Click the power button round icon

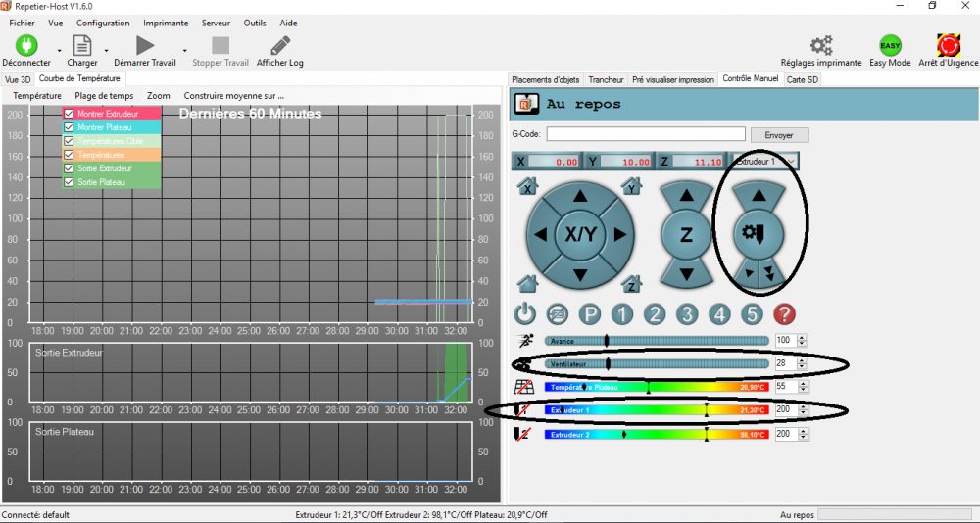(525, 313)
